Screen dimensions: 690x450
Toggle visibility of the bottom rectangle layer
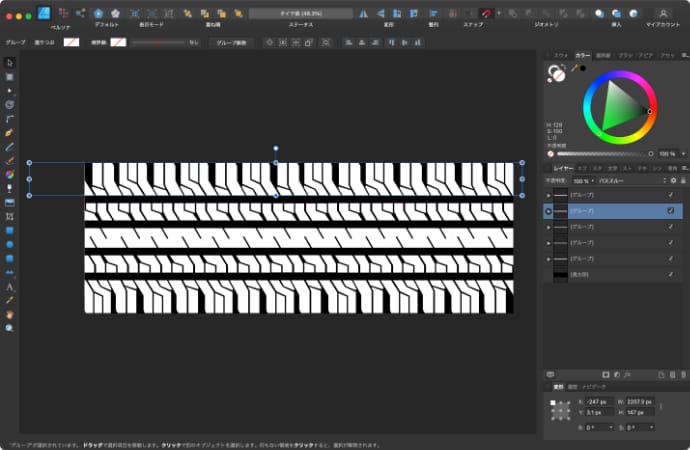click(670, 274)
